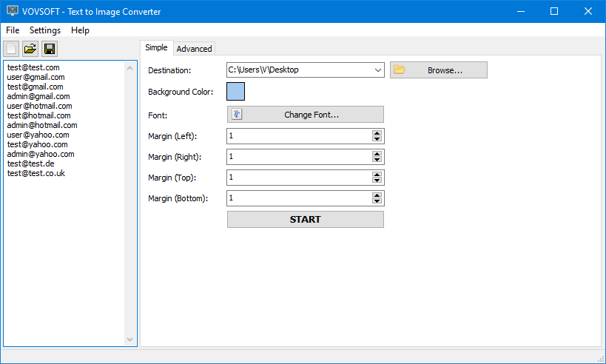Click the text list scrollbar down arrow

131,340
